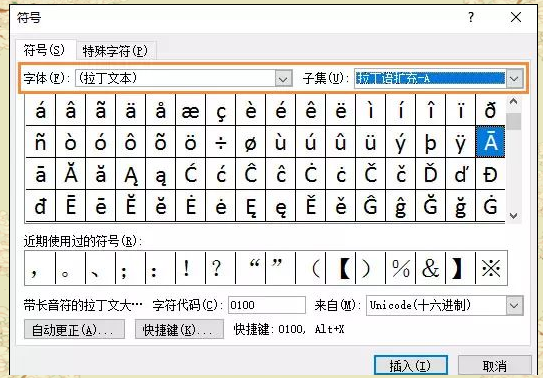The height and width of the screenshot is (378, 543).
Task: Pick the ç cedilla symbol
Action: coord(221,110)
